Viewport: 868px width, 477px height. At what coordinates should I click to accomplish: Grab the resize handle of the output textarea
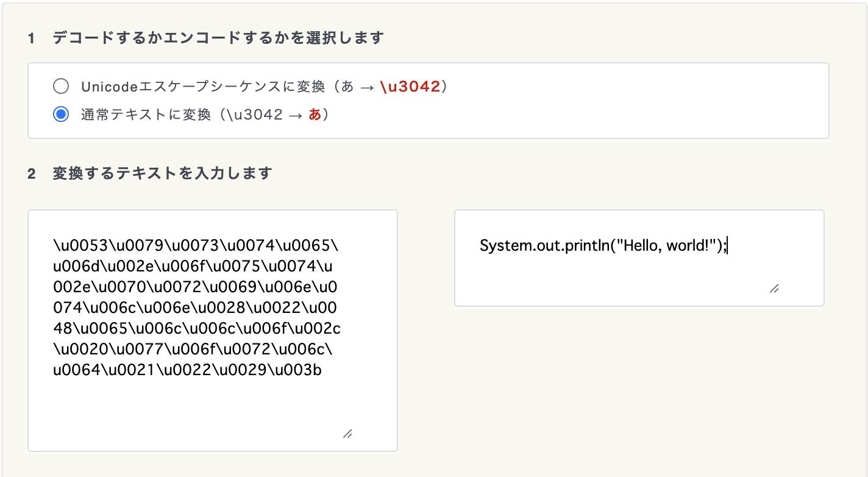point(774,289)
